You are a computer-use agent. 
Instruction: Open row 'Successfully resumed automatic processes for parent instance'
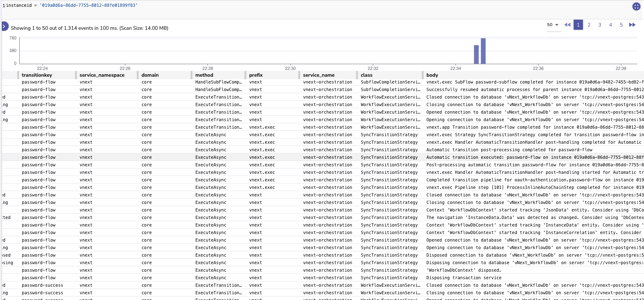(323, 90)
